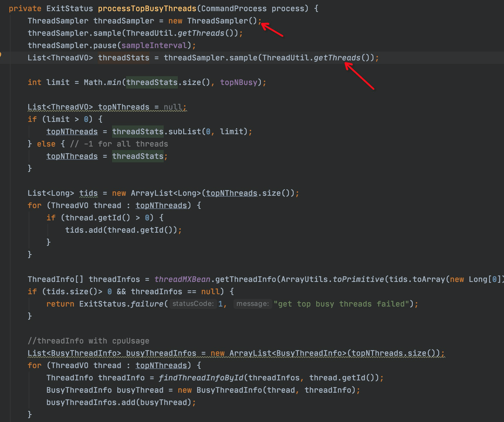The height and width of the screenshot is (422, 504).
Task: Click the null value assigned to topNThreads
Action: coord(173,107)
